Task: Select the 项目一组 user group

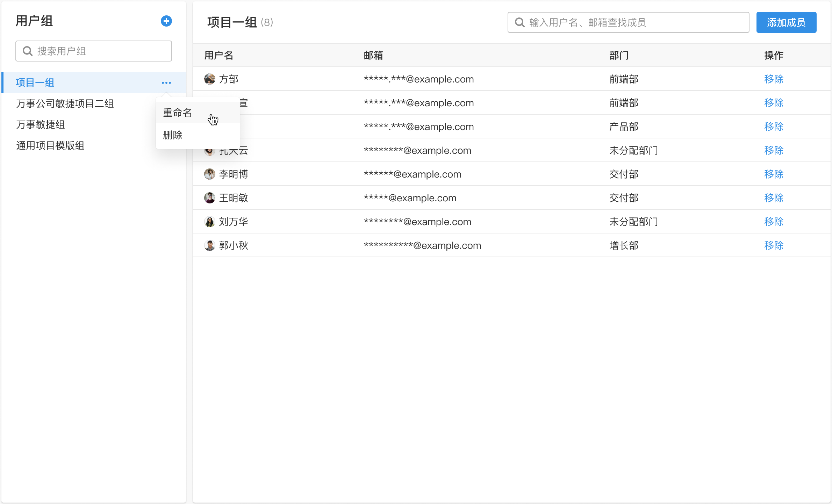Action: (94, 82)
